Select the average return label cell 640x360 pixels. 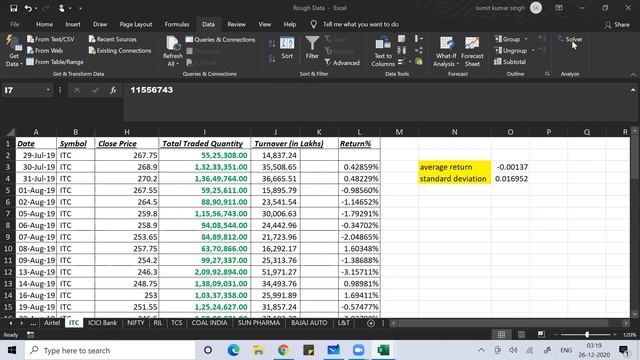click(x=454, y=167)
